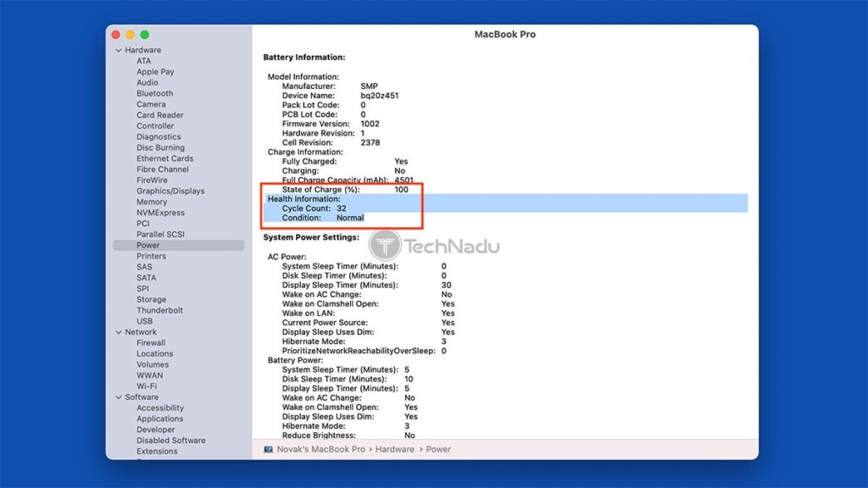
Task: Select Firewall under Network
Action: [x=151, y=343]
